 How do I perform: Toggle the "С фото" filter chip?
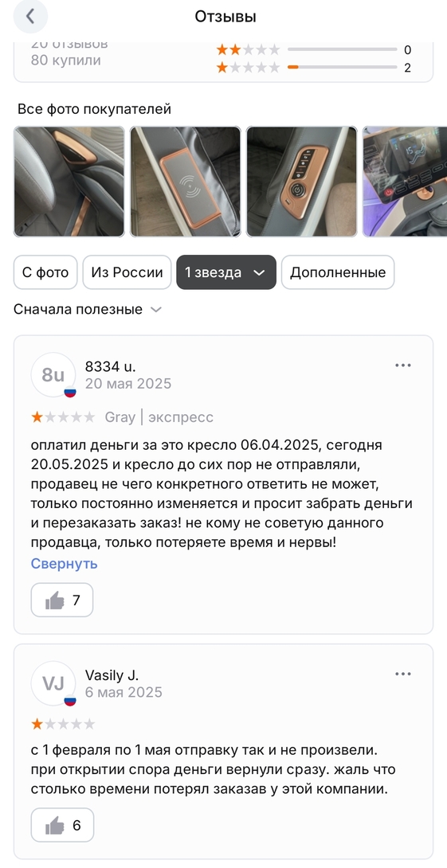pos(45,272)
